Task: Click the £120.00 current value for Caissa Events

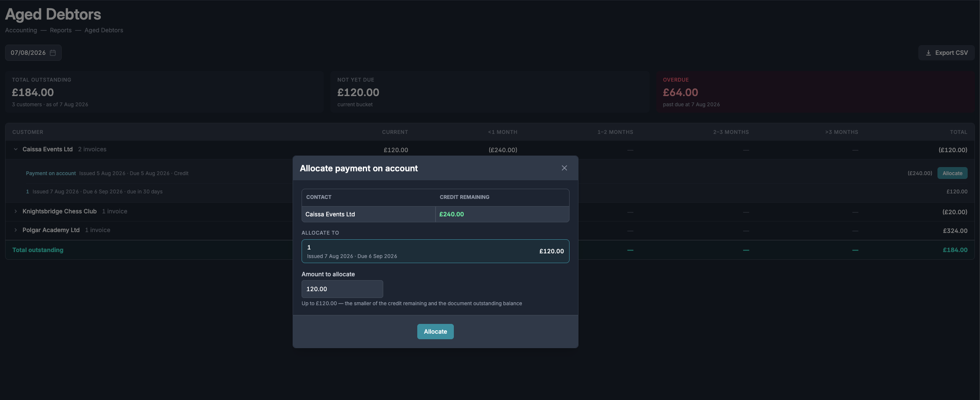Action: click(396, 150)
